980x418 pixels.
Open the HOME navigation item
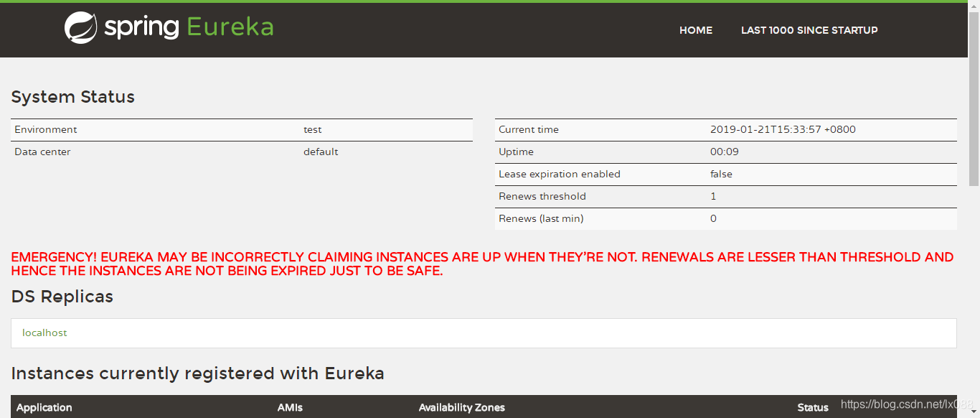coord(696,30)
